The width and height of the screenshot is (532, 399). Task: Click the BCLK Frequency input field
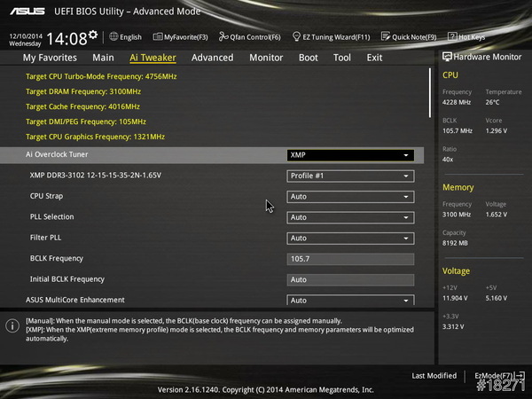click(350, 259)
